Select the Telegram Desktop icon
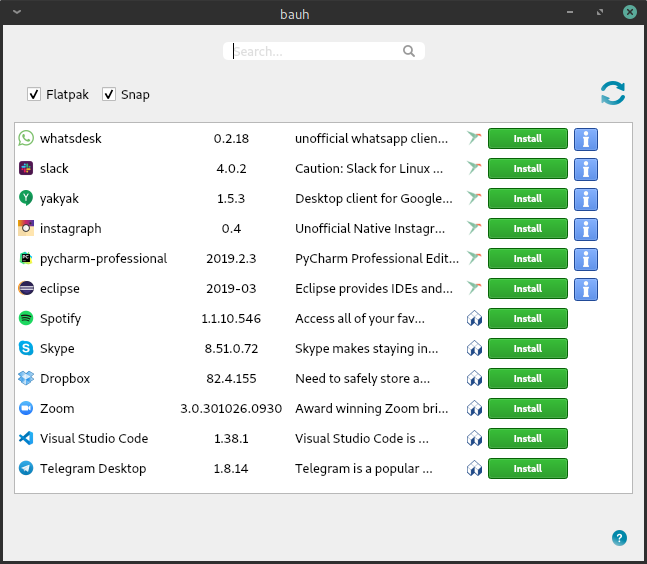The image size is (647, 564). 26,469
